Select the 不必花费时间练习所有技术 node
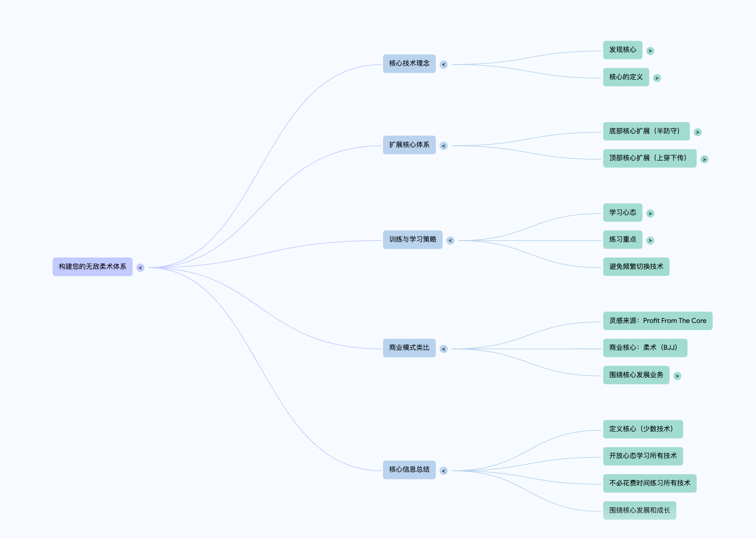This screenshot has height=539, width=756. (x=649, y=483)
